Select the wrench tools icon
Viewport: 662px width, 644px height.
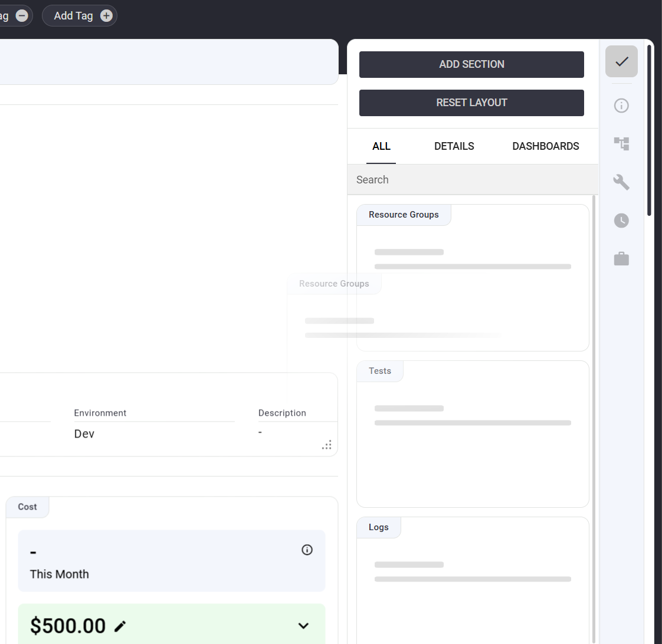[621, 182]
